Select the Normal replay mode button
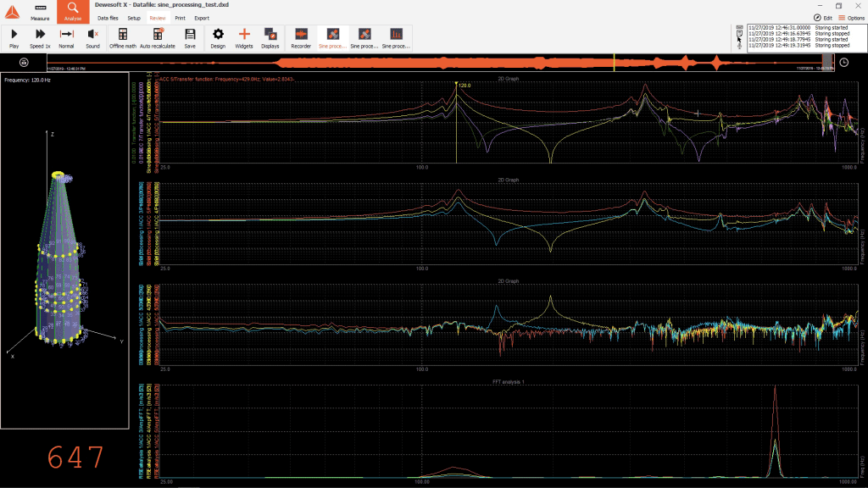Image resolution: width=868 pixels, height=488 pixels. (66, 37)
